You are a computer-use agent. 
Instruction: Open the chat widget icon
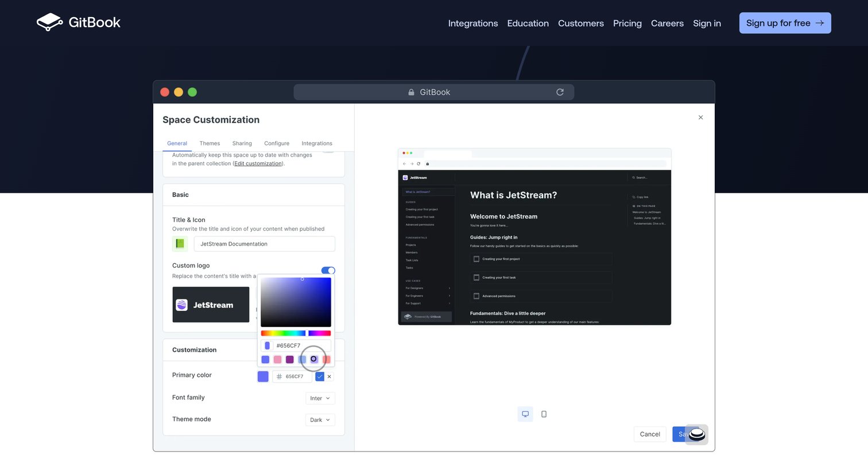696,434
